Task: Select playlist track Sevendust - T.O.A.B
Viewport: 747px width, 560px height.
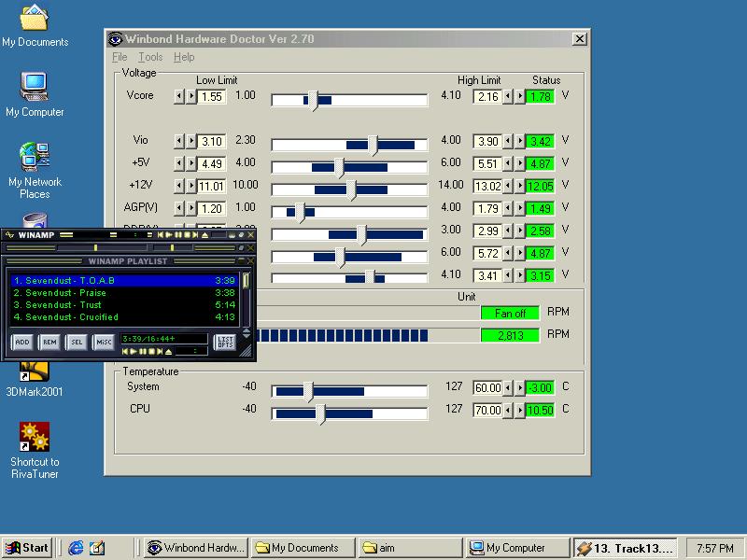Action: [x=124, y=281]
